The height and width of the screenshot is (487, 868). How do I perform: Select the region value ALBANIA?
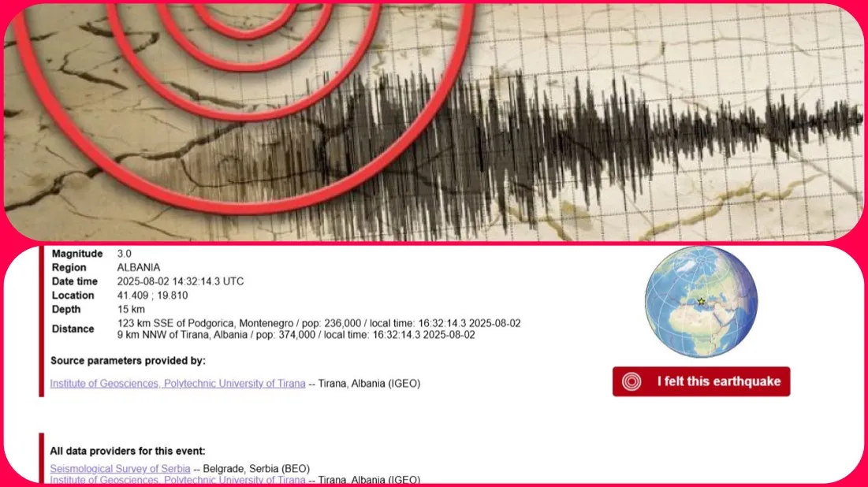(x=139, y=268)
